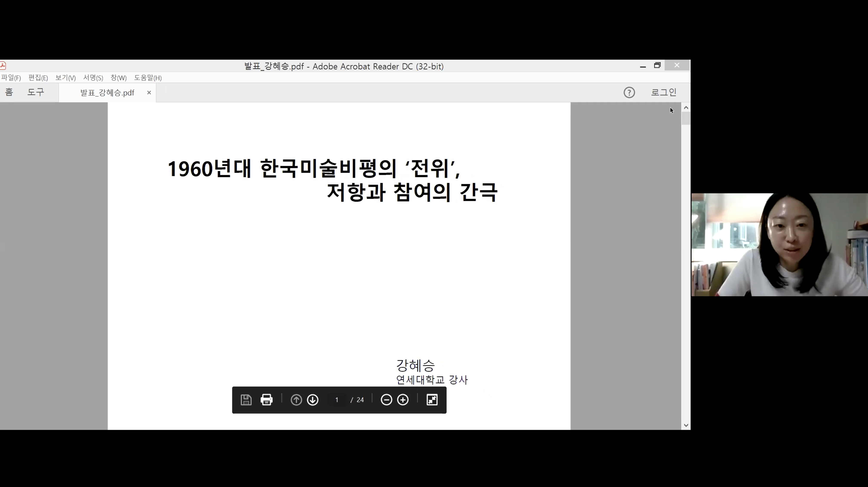The height and width of the screenshot is (487, 868).
Task: Open the 편집(E) menu
Action: point(38,78)
